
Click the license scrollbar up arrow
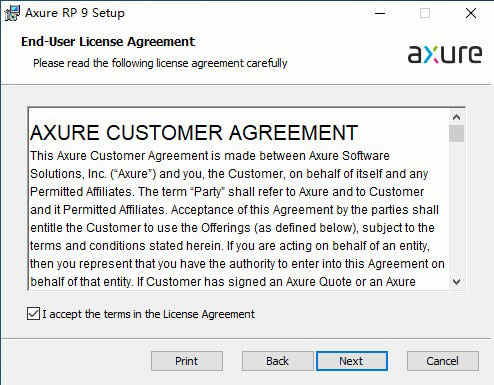456,117
